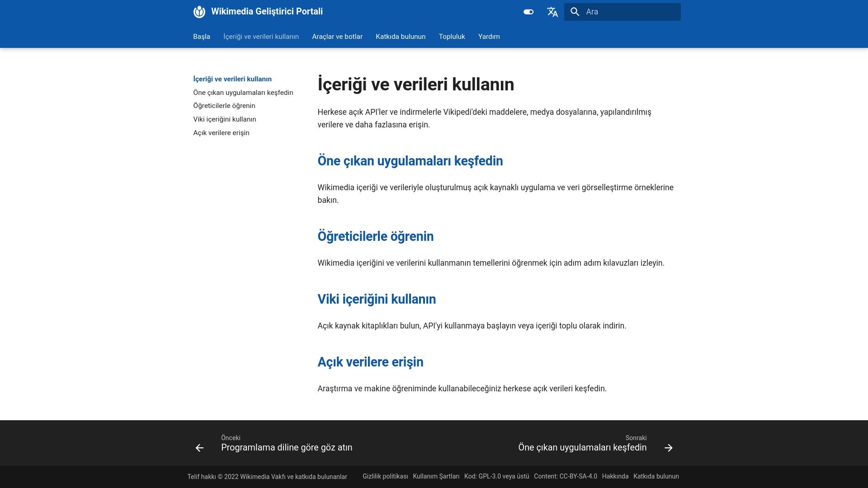
Task: Toggle dark mode switch in header
Action: tap(528, 12)
